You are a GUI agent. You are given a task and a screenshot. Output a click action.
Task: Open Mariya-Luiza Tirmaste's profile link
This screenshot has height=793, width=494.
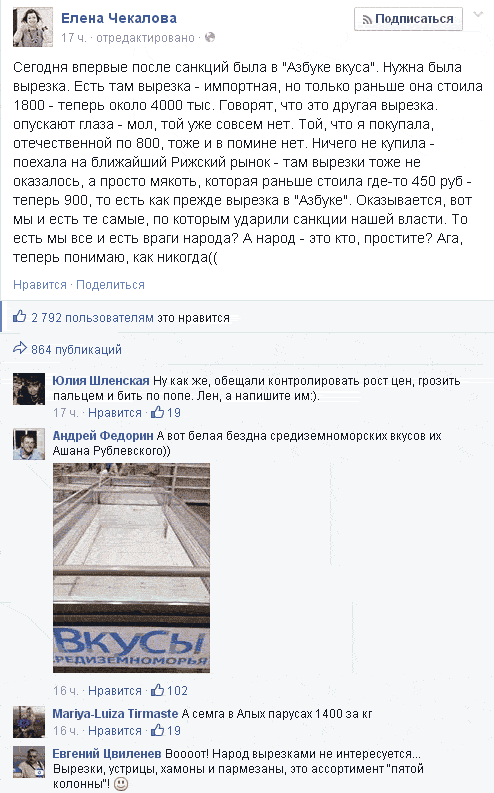pos(115,714)
